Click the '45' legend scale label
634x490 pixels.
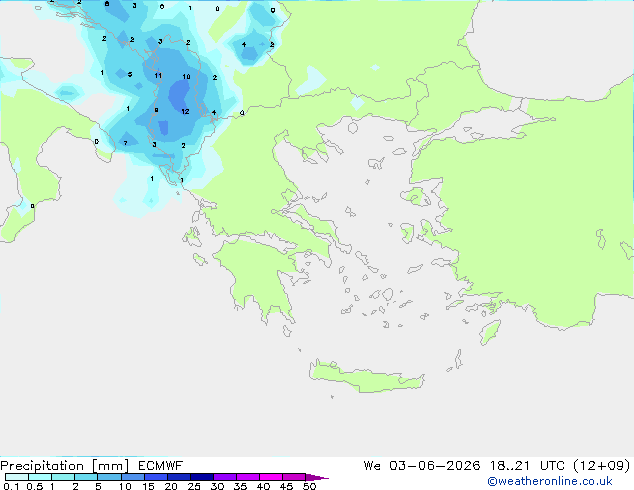(286, 486)
